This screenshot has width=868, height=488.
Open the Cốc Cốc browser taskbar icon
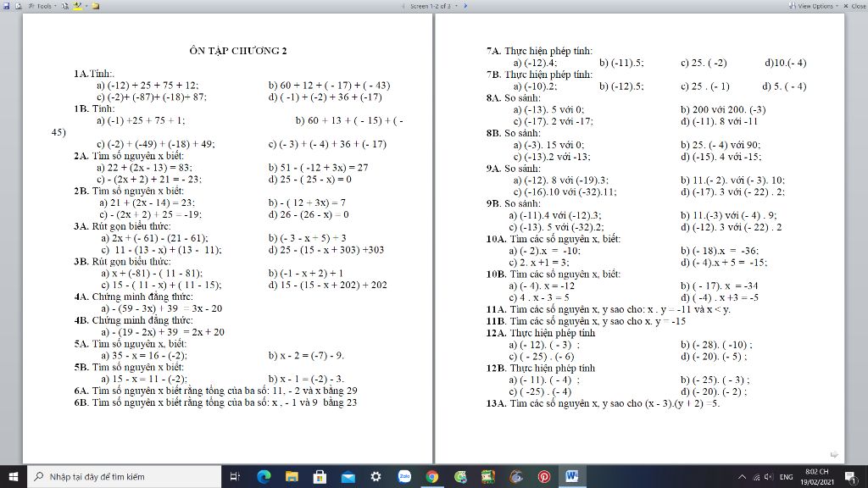[460, 476]
